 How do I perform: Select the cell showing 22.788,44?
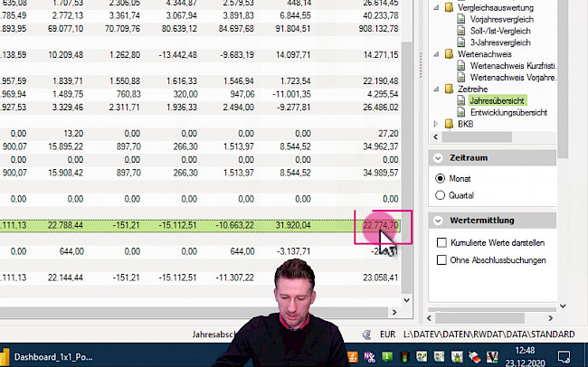pos(66,225)
